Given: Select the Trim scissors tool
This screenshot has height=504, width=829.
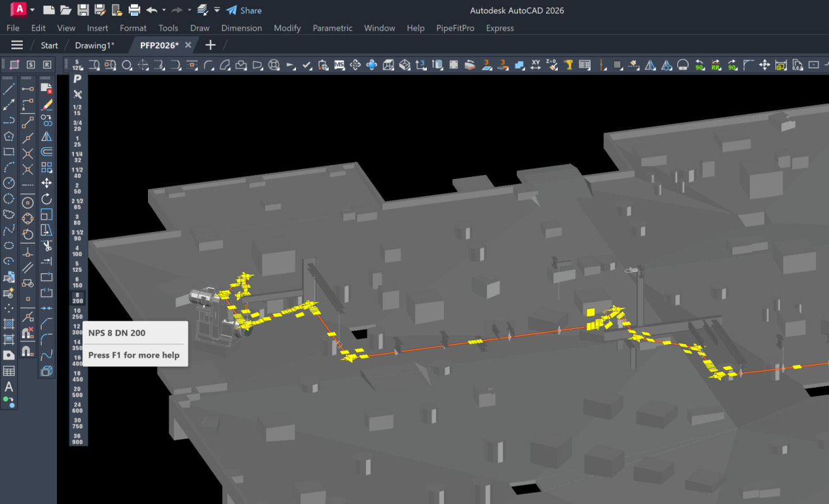Looking at the screenshot, I should 47,245.
